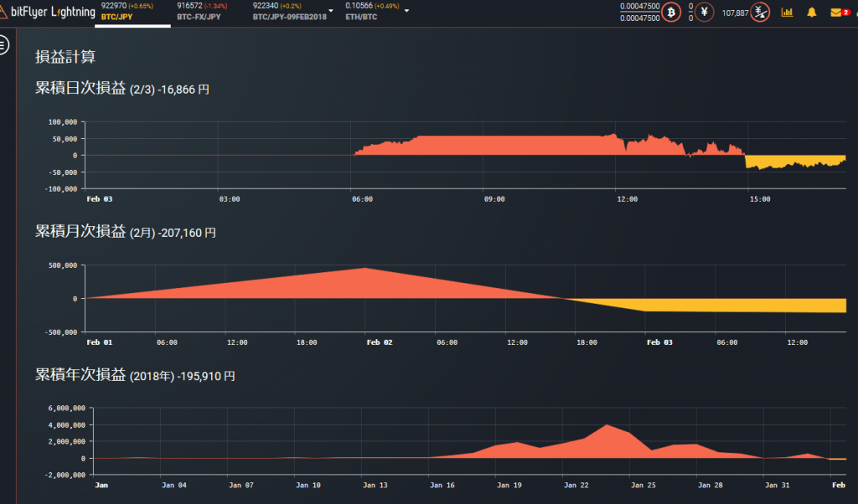Open the mail inbox with 2 unread
This screenshot has width=858, height=504.
[835, 13]
